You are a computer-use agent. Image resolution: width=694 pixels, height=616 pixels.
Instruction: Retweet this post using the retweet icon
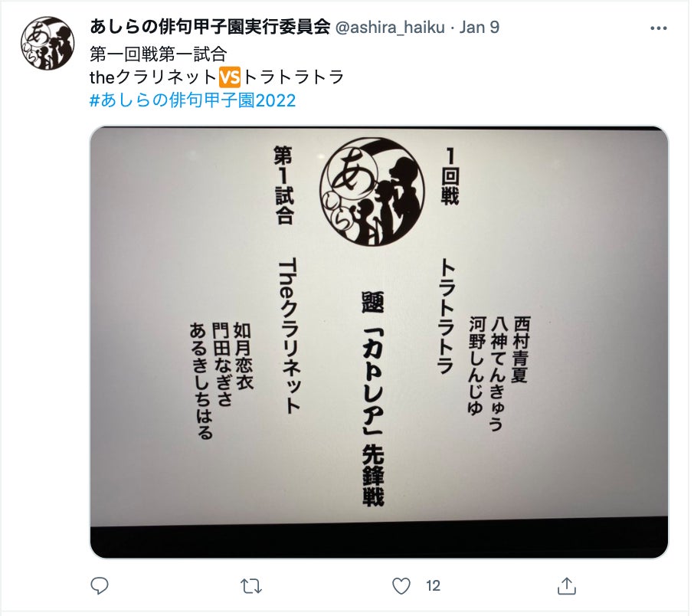pos(251,586)
